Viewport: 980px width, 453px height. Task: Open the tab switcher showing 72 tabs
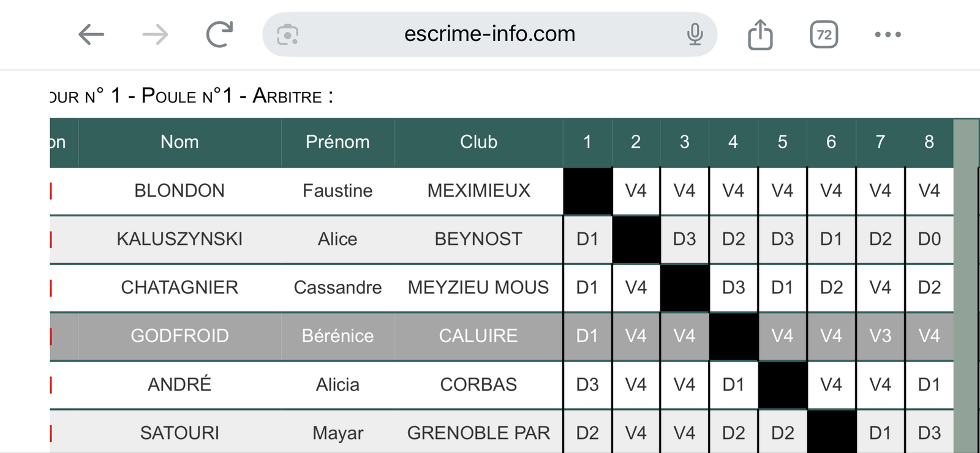(x=824, y=34)
